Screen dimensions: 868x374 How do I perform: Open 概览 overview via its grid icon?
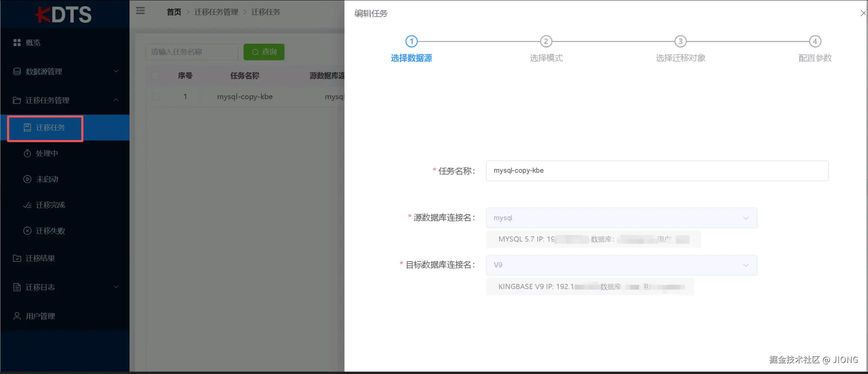tap(17, 42)
